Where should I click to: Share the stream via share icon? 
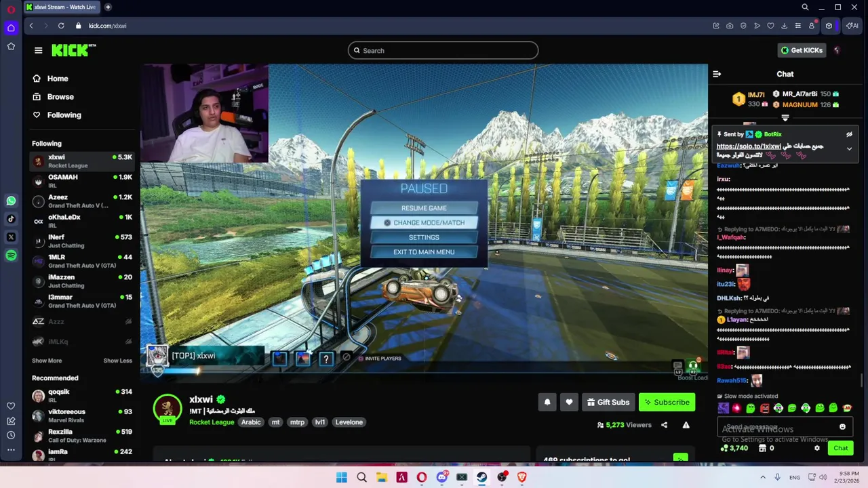664,425
